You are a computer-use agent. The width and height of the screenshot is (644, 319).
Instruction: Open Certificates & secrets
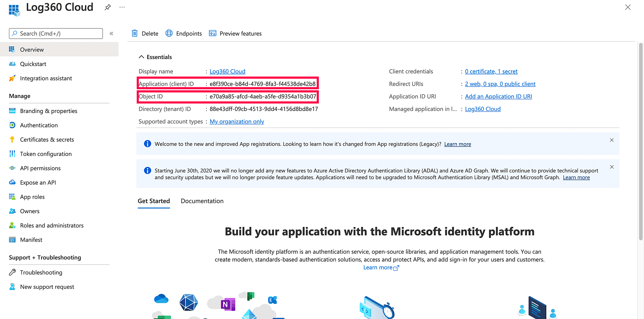click(47, 140)
